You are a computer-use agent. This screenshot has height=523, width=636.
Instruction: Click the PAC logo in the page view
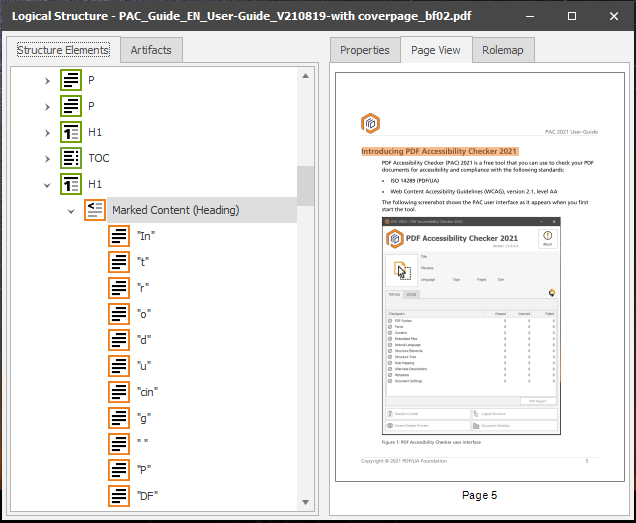pos(370,123)
